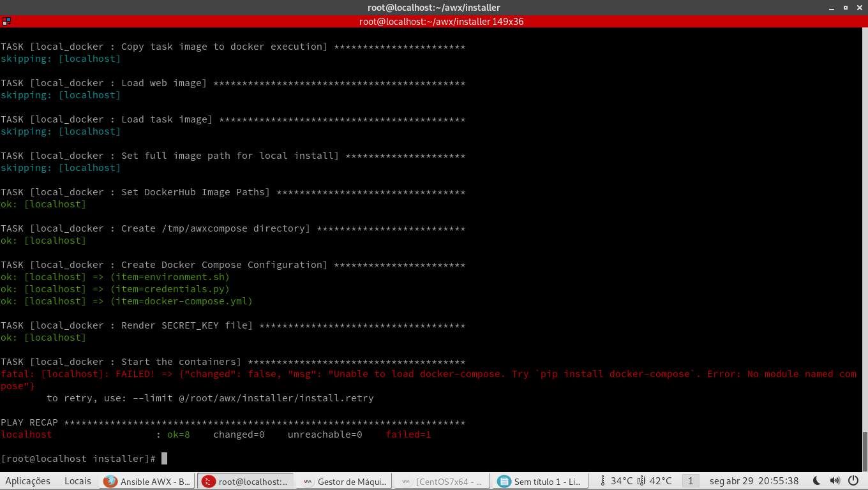Click the LibreOffice Writer icon in taskbar
Image resolution: width=868 pixels, height=490 pixels.
[x=504, y=482]
